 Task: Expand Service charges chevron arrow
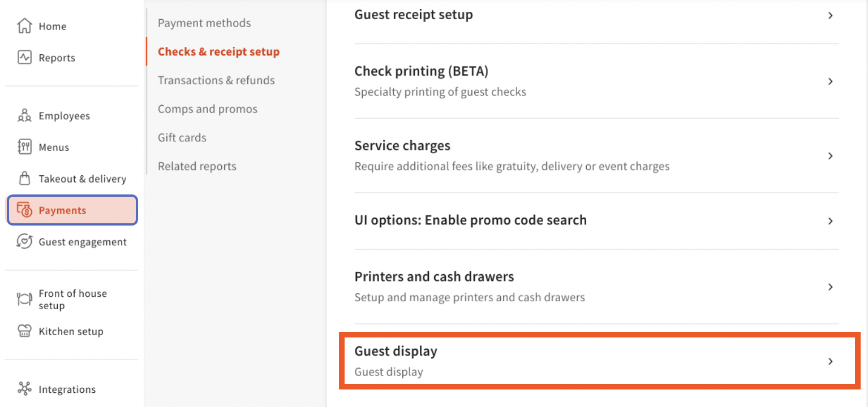[830, 156]
